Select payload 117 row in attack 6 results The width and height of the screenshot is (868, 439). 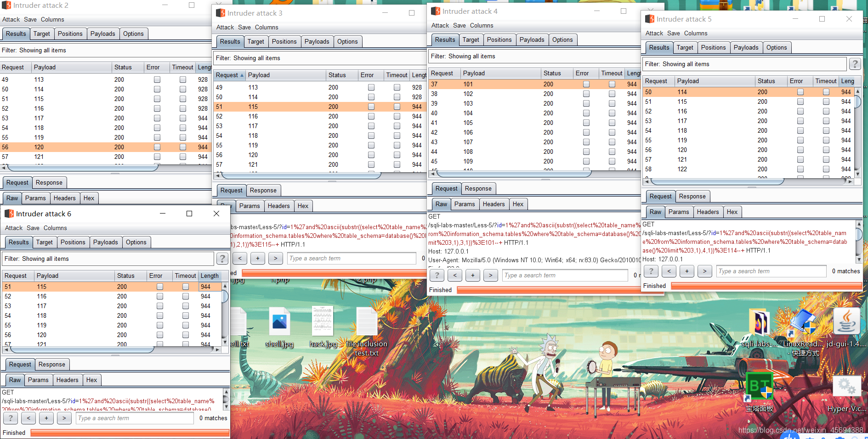(x=111, y=306)
